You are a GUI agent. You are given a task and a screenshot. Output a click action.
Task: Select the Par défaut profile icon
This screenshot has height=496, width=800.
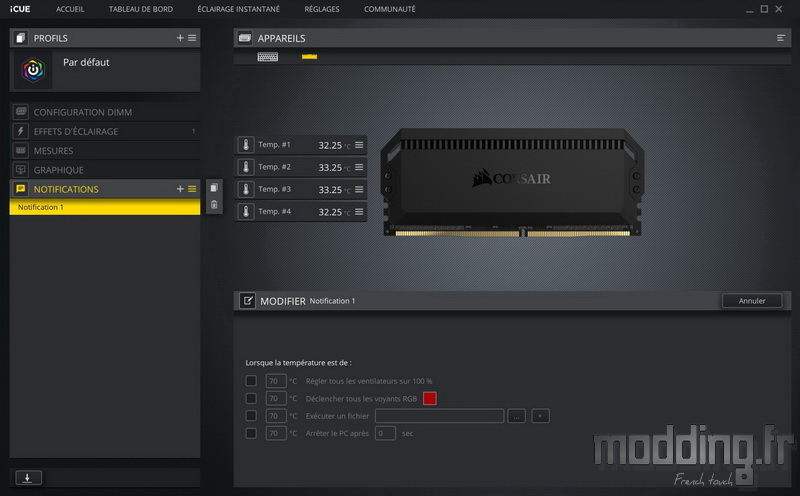33,70
